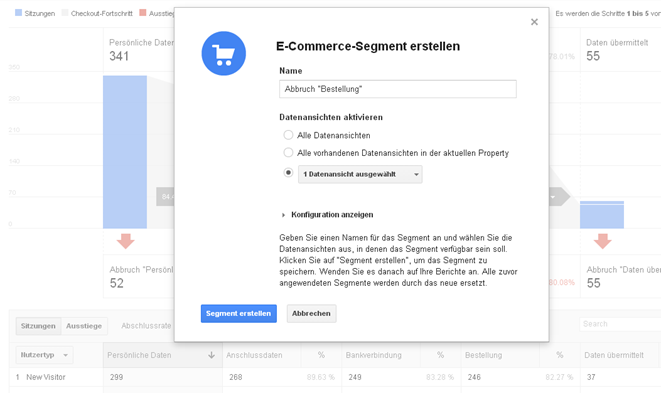The image size is (661, 393).
Task: Click the blue Sitzungen legend square
Action: pyautogui.click(x=18, y=13)
